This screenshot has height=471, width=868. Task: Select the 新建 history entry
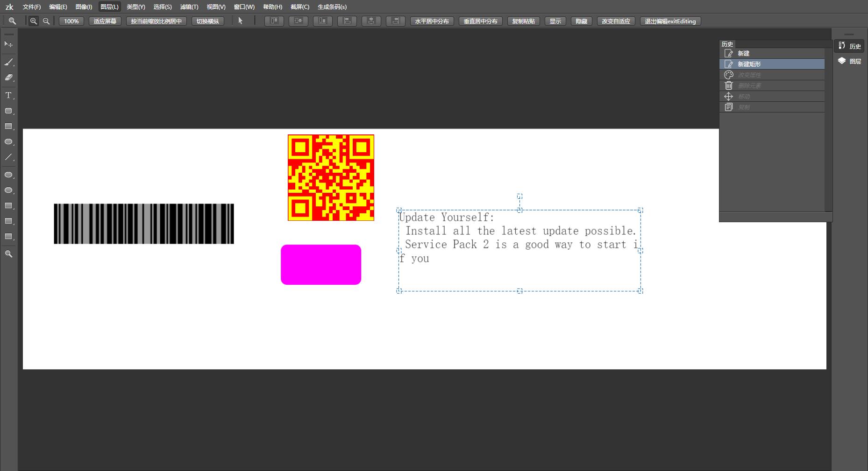(772, 53)
